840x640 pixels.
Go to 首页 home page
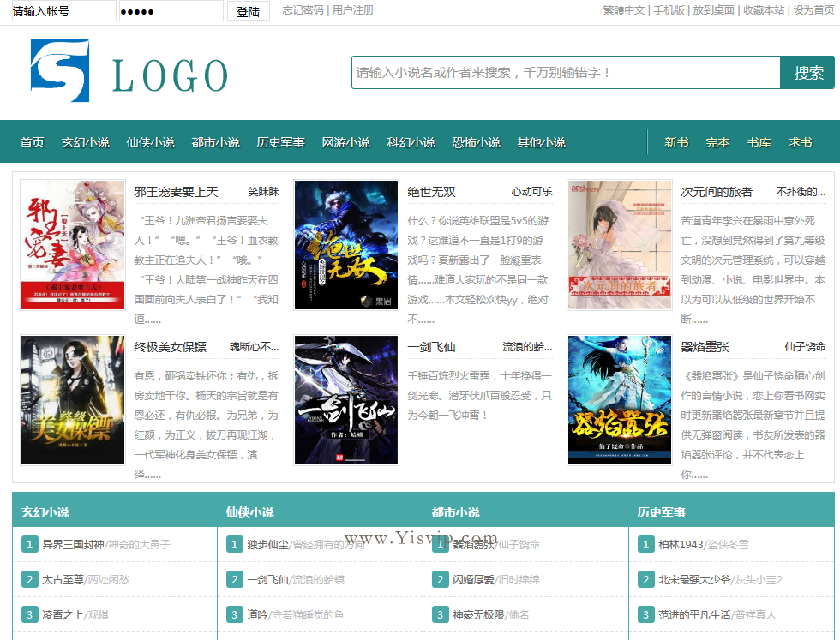tap(31, 142)
